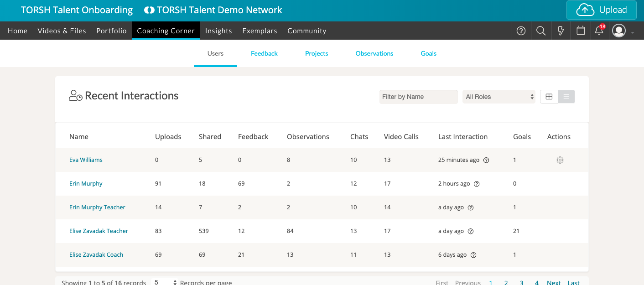This screenshot has height=285, width=644.
Task: Open the user profile avatar icon
Action: pyautogui.click(x=619, y=31)
